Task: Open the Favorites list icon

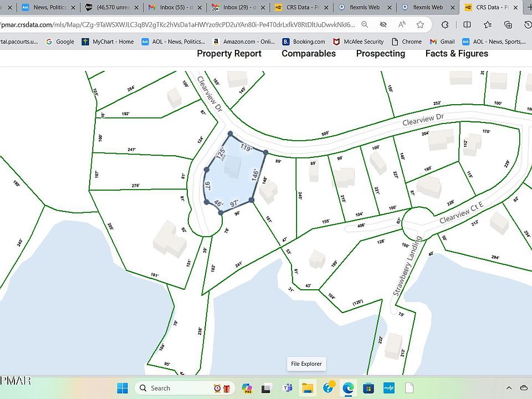Action: (x=488, y=24)
